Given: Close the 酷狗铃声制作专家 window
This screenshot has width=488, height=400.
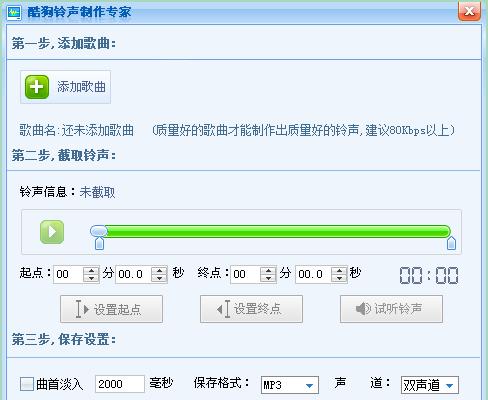Looking at the screenshot, I should 469,11.
